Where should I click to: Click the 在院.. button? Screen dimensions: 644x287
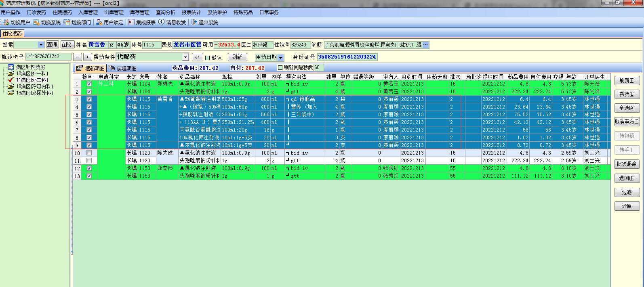click(x=67, y=45)
